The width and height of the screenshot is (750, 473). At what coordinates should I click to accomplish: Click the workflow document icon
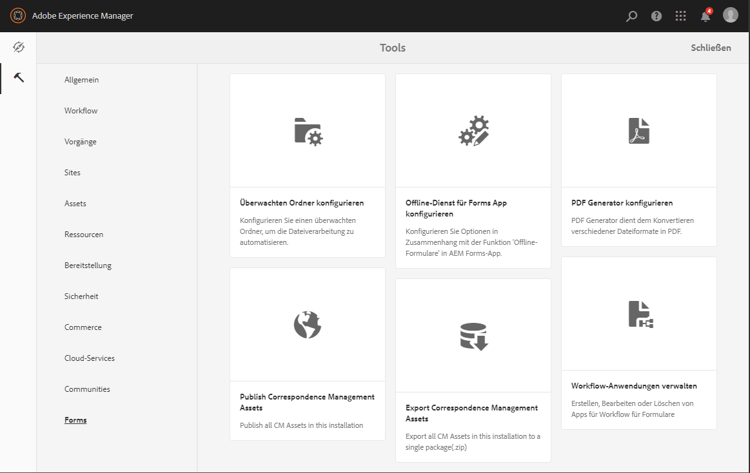[640, 314]
